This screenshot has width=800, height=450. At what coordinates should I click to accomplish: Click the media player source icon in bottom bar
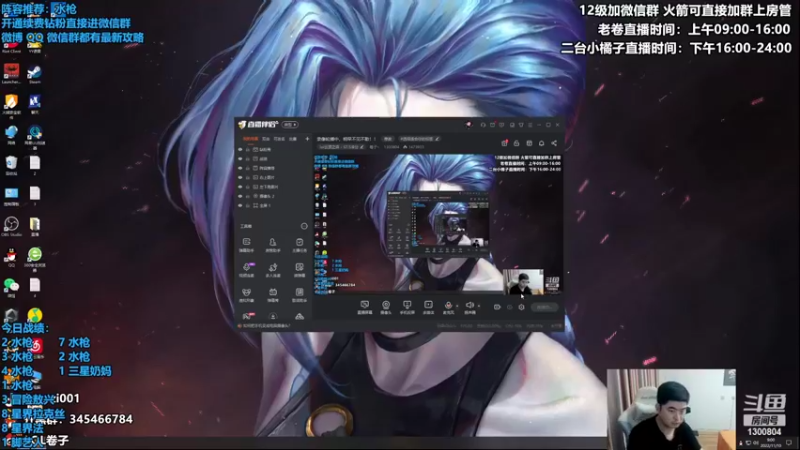coord(429,307)
